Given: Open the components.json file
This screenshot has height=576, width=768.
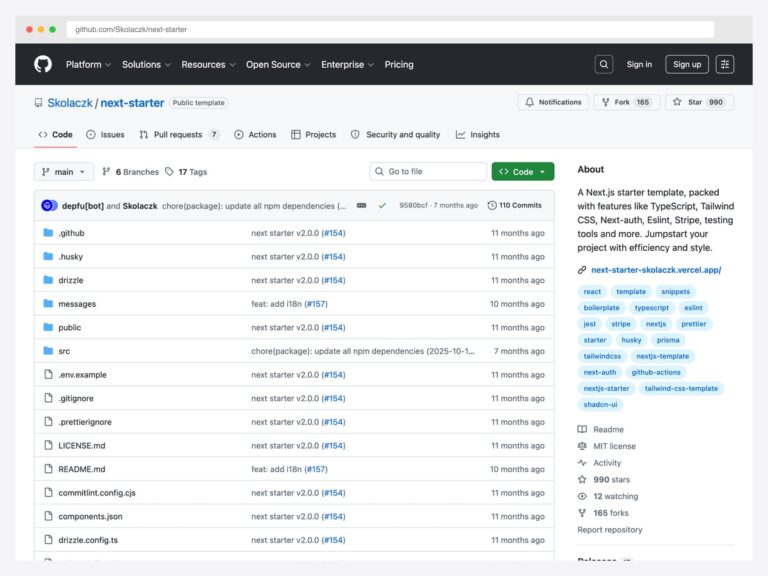Looking at the screenshot, I should (x=90, y=516).
